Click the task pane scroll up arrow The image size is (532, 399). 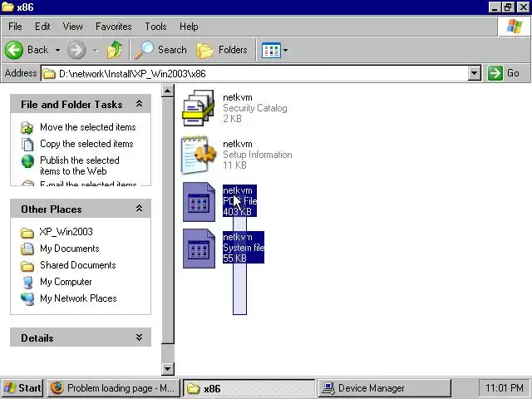click(168, 91)
